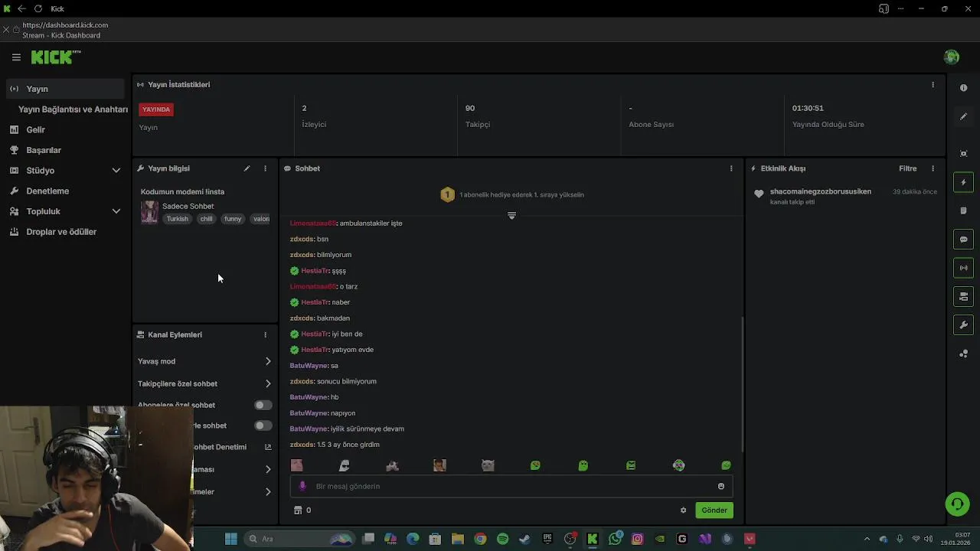The height and width of the screenshot is (551, 980).
Task: Click the purple microphone icon in message box
Action: [302, 486]
